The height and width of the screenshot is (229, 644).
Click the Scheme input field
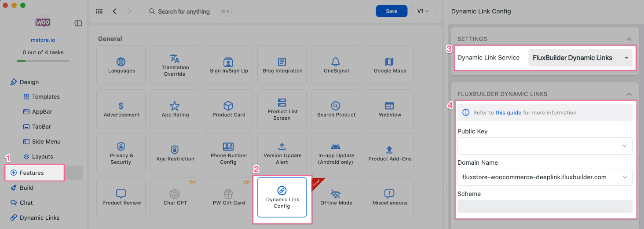pos(545,207)
